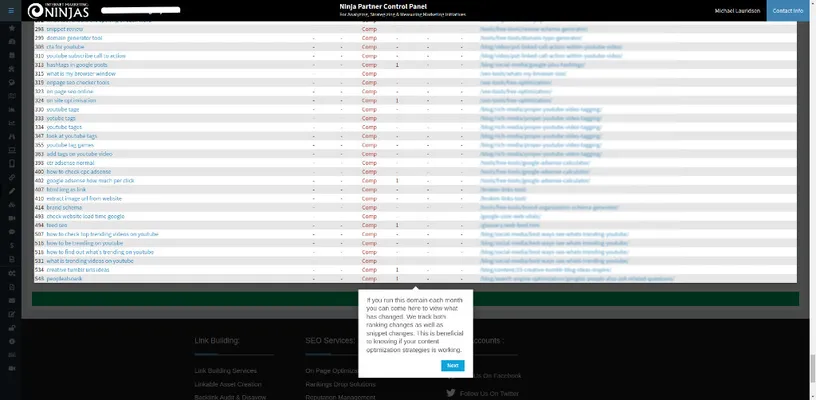Image resolution: width=816 pixels, height=400 pixels.
Task: Click the envelope mail sidebar icon
Action: coord(11,300)
